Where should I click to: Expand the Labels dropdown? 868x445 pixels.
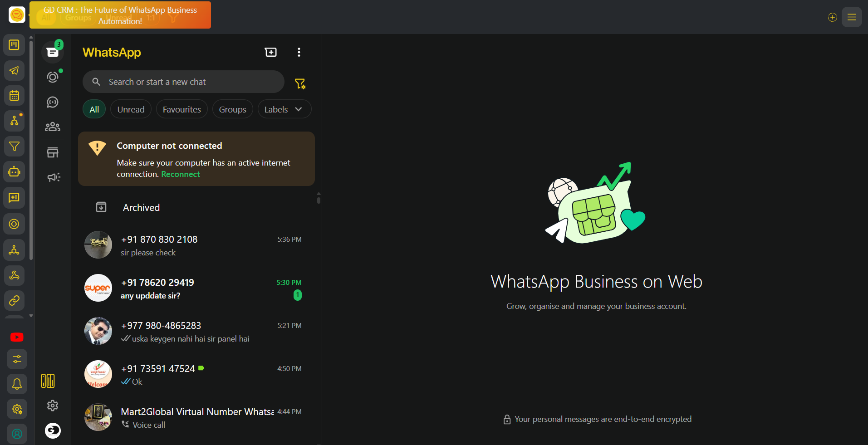[x=284, y=109]
